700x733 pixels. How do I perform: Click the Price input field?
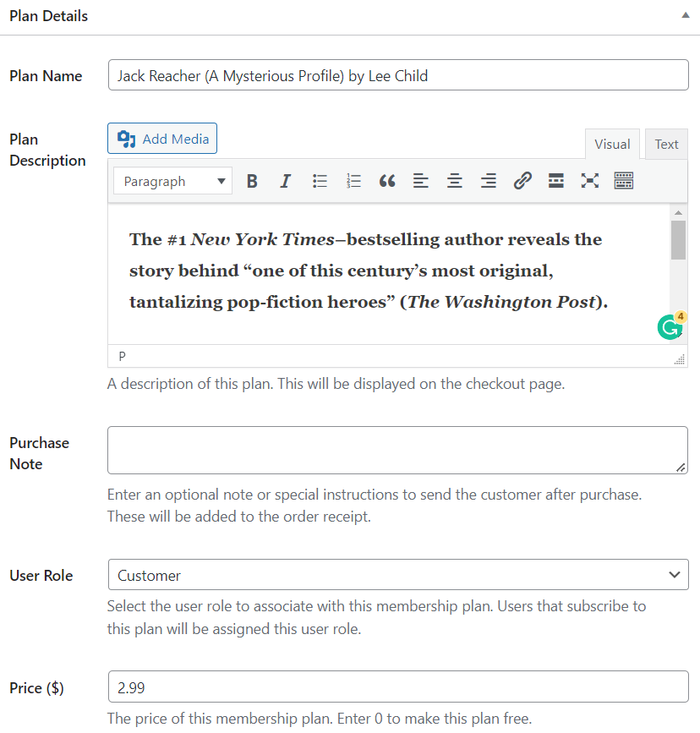[398, 687]
